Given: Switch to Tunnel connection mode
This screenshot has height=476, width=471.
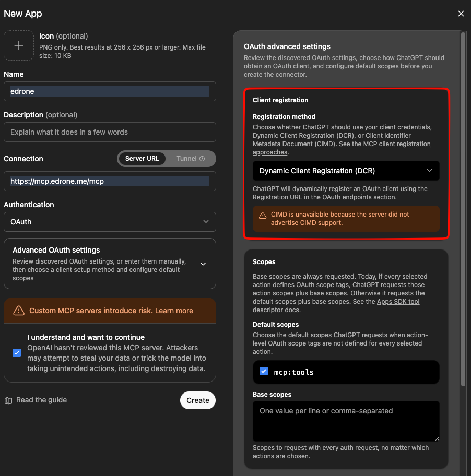Looking at the screenshot, I should 191,159.
